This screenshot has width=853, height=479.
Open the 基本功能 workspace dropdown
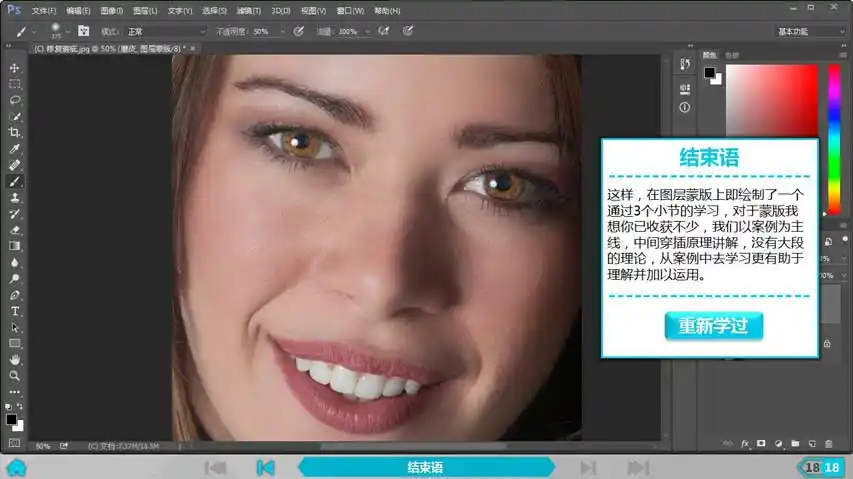click(810, 31)
